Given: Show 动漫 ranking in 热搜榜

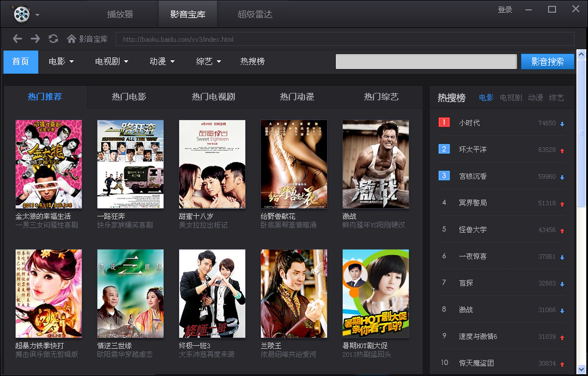Looking at the screenshot, I should click(x=535, y=97).
